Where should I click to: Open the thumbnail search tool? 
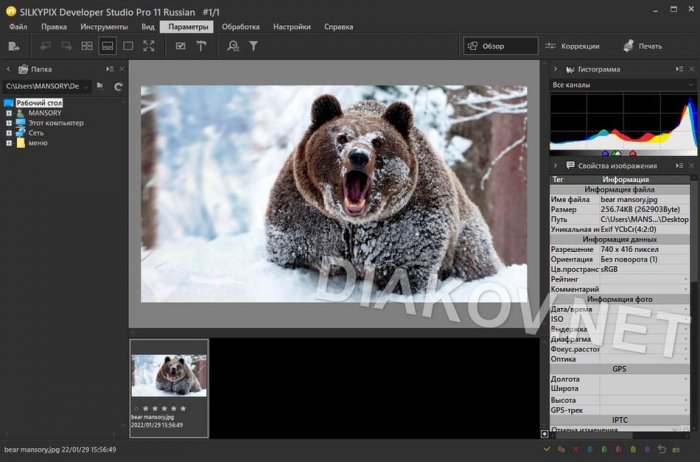click(233, 46)
